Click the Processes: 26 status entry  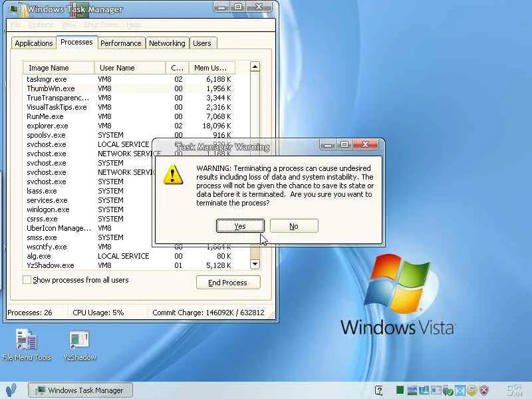pyautogui.click(x=30, y=313)
